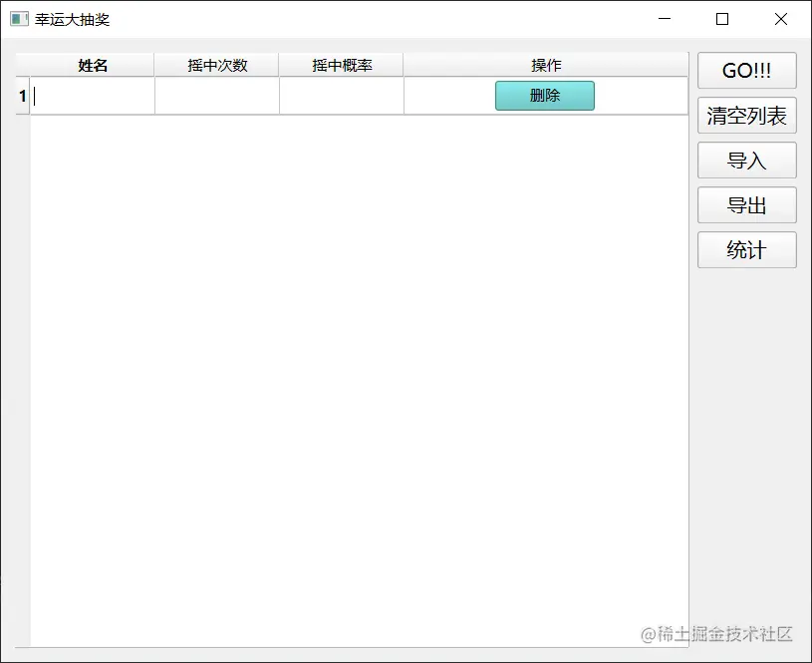Click the 姓名 column header
The image size is (812, 663).
tap(92, 65)
